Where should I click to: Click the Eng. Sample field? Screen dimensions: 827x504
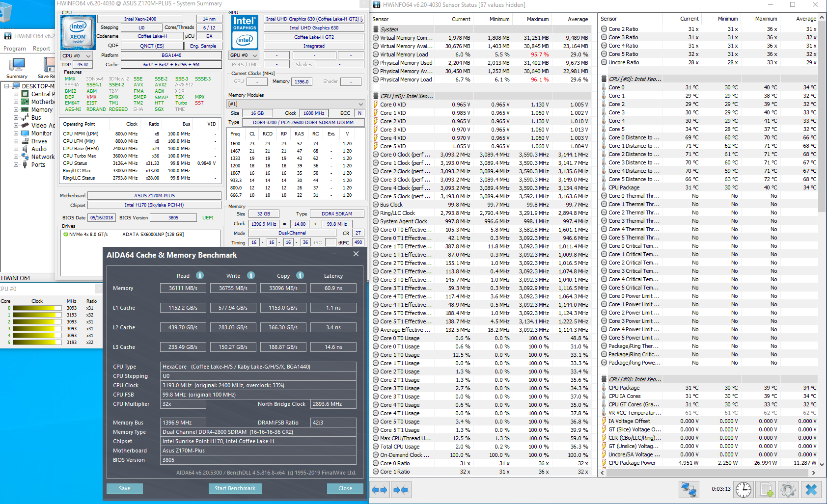pyautogui.click(x=203, y=46)
